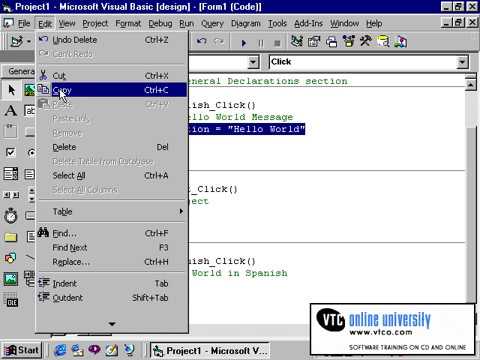Screen dimensions: 480x360
Task: Click the Add Standard EXE Project icon
Action: tap(16, 41)
